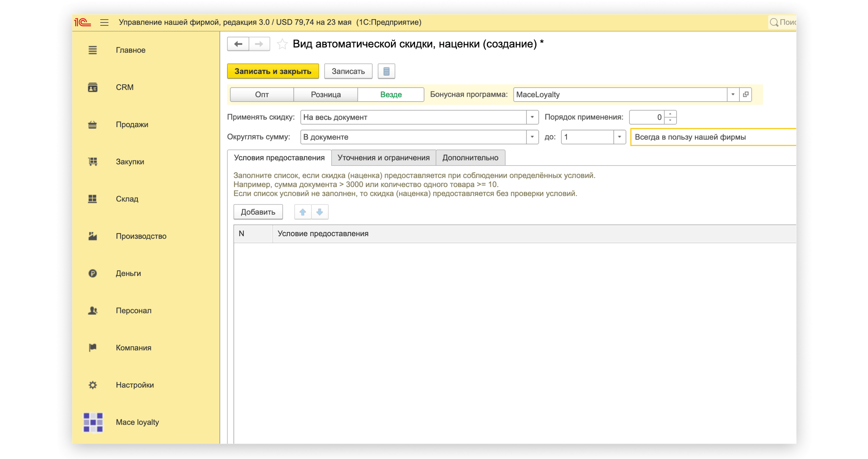
Task: Switch to Дополнительно tab
Action: click(x=470, y=158)
